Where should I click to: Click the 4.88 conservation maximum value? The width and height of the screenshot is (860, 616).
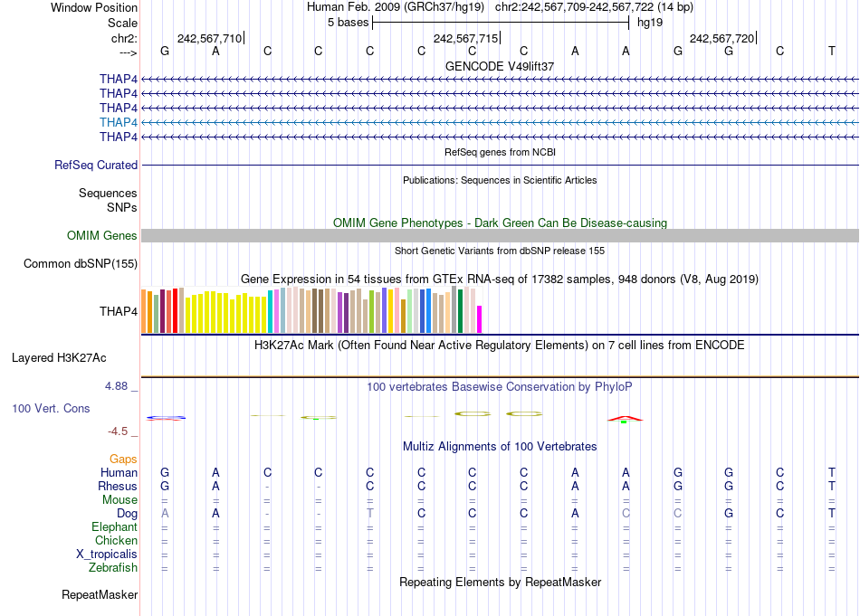click(116, 386)
